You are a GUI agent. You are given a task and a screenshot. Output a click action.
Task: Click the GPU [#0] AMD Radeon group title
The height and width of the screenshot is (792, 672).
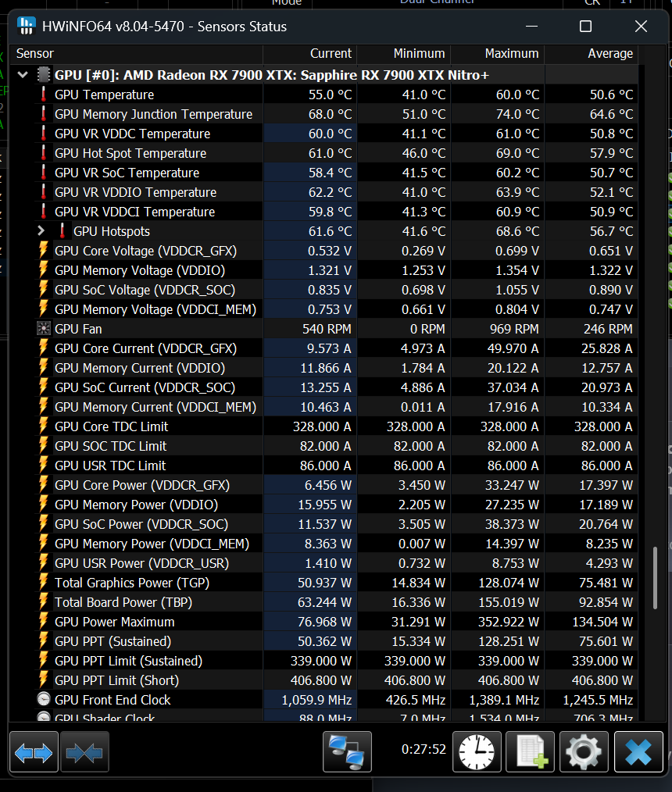click(272, 75)
